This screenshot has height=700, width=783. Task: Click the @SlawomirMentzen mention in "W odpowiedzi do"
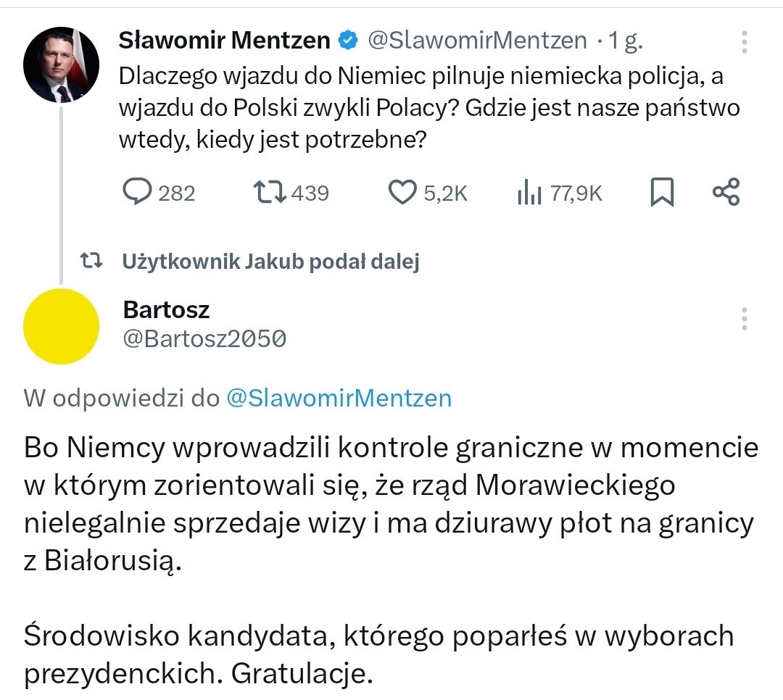339,398
